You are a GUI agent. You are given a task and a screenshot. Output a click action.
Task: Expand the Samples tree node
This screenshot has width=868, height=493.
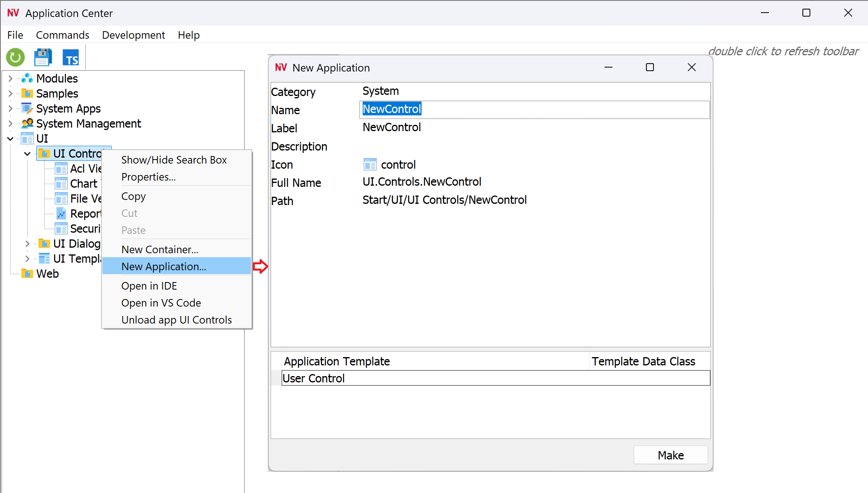[x=11, y=93]
